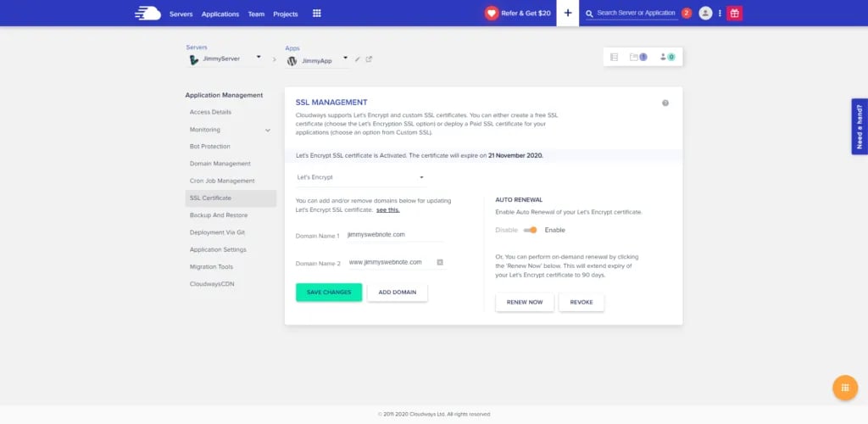Image resolution: width=868 pixels, height=424 pixels.
Task: Click the Application Management heading
Action: pyautogui.click(x=224, y=95)
